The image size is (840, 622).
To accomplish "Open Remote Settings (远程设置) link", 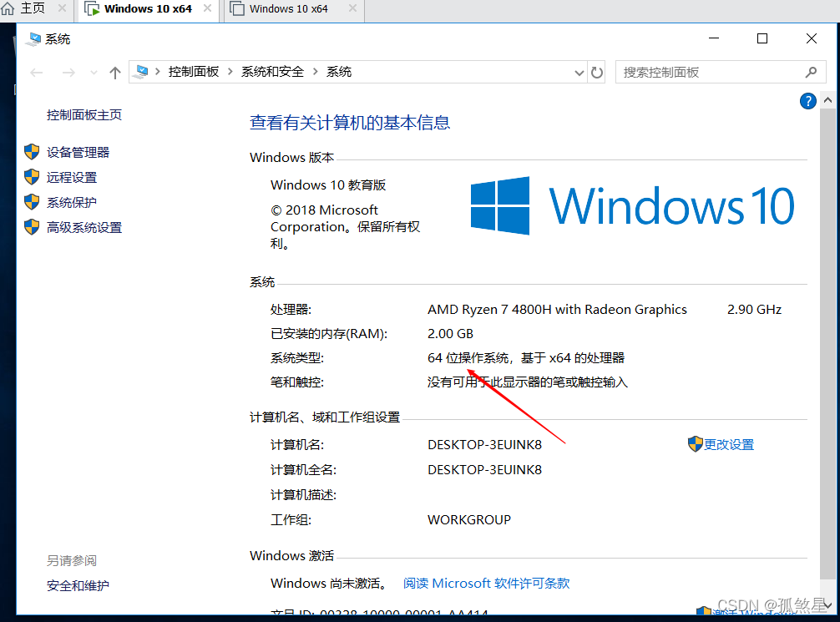I will pyautogui.click(x=71, y=178).
